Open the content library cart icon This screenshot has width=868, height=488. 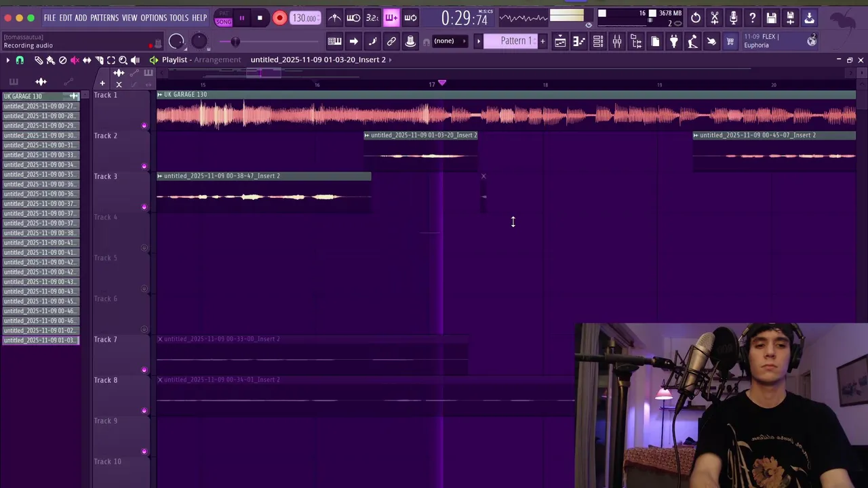pyautogui.click(x=730, y=41)
